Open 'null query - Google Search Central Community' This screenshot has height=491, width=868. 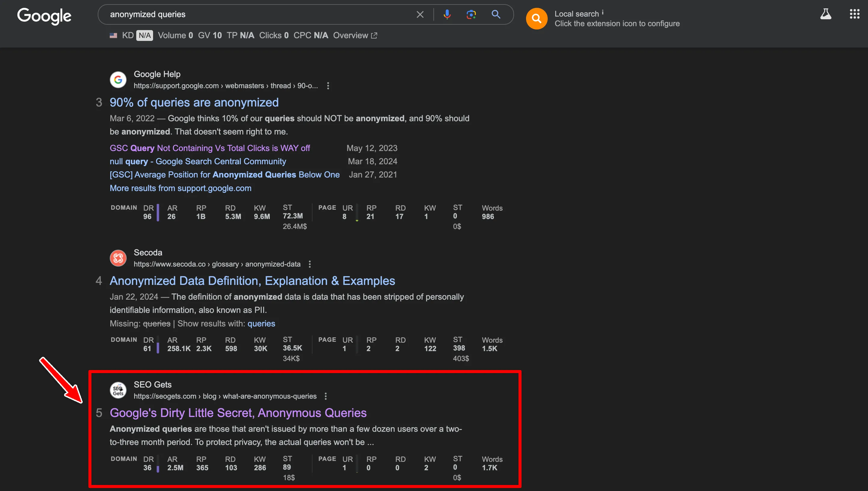[x=198, y=162]
